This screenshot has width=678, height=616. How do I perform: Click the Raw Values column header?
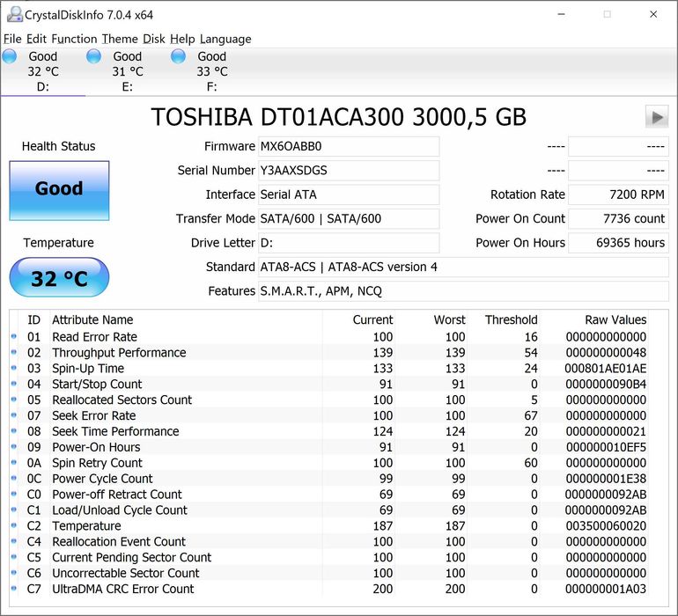click(615, 320)
